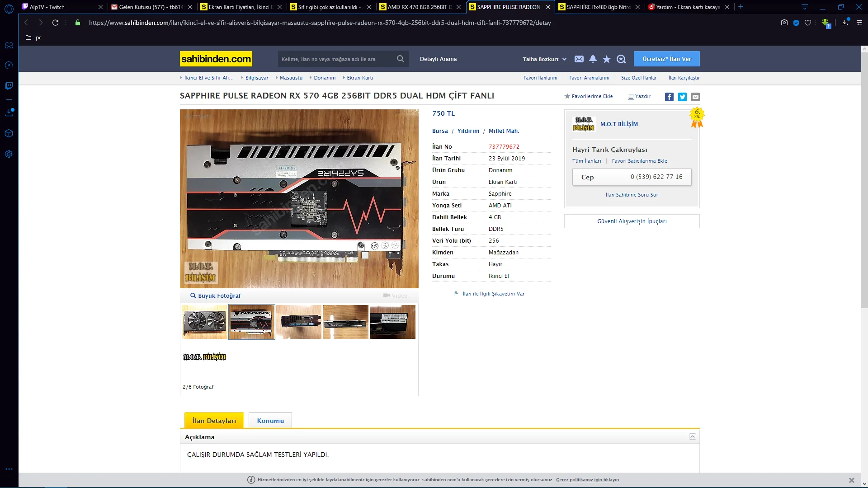Click Ücretsiz İlan Ver button
The image size is (868, 488).
(x=666, y=59)
